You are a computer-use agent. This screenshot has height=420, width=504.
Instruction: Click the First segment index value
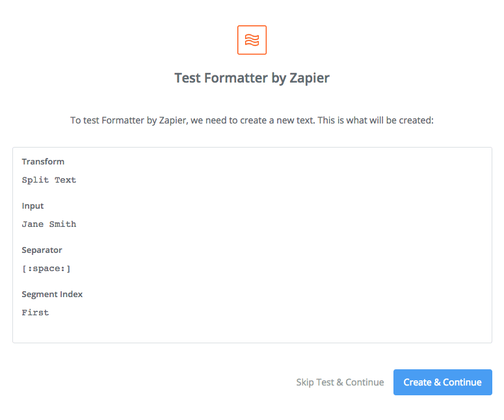tap(35, 312)
